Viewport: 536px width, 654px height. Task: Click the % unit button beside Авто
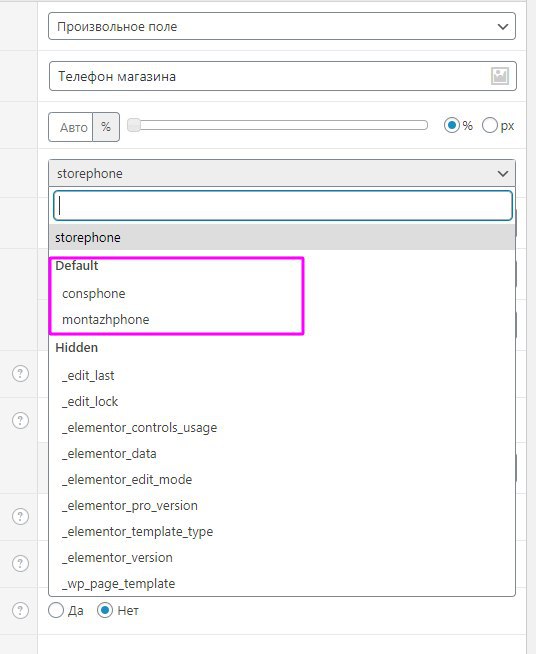pos(106,127)
